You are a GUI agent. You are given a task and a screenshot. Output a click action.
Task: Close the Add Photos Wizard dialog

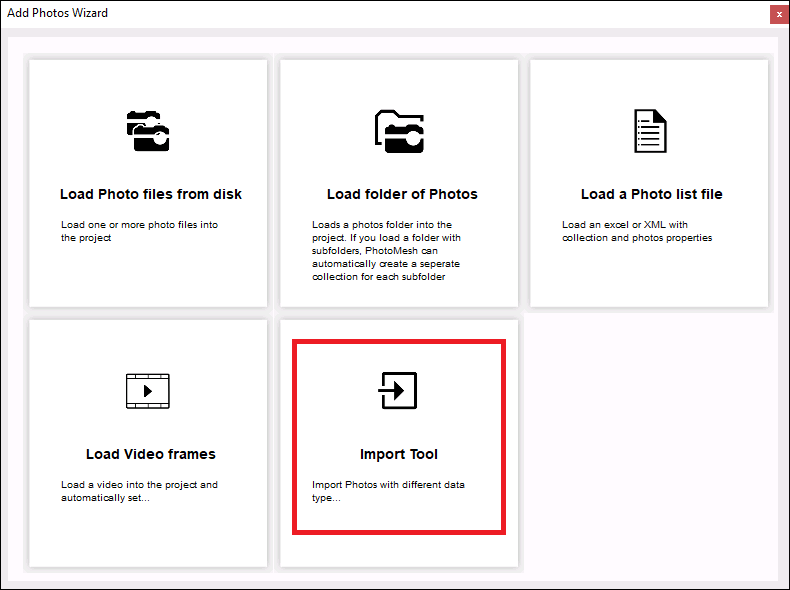point(779,15)
